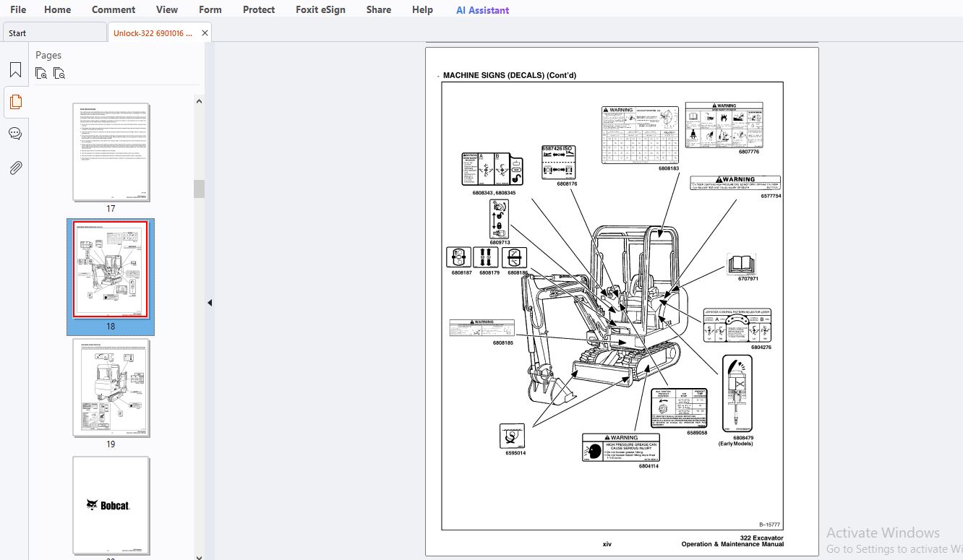Select page 17 thumbnail
This screenshot has width=963, height=560.
click(111, 152)
